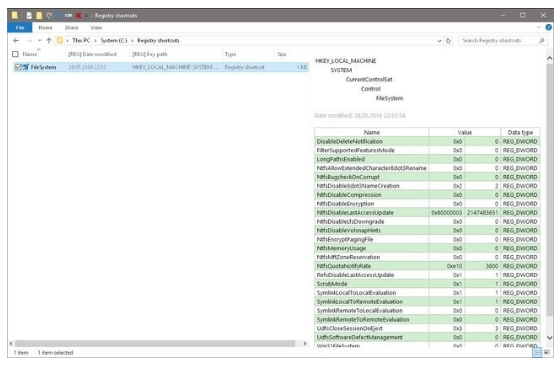Click This PC in the breadcrumb

click(x=81, y=41)
